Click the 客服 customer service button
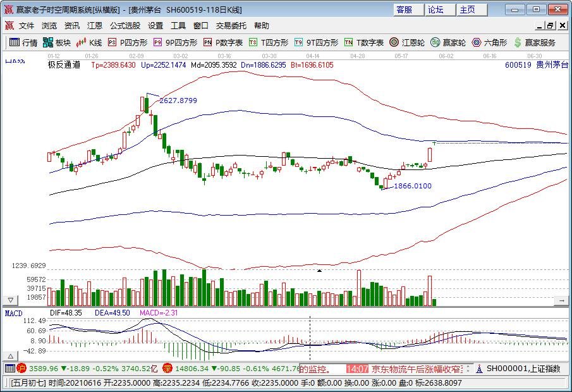 click(408, 10)
